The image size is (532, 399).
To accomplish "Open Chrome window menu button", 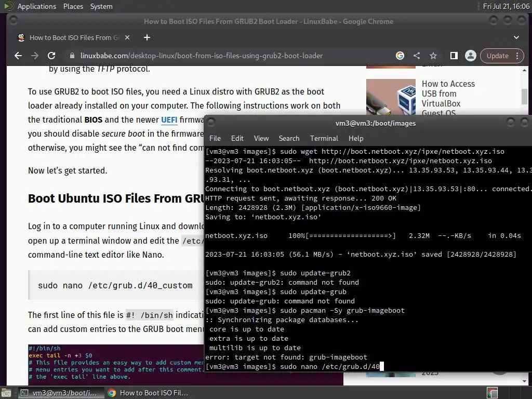I will [x=14, y=21].
